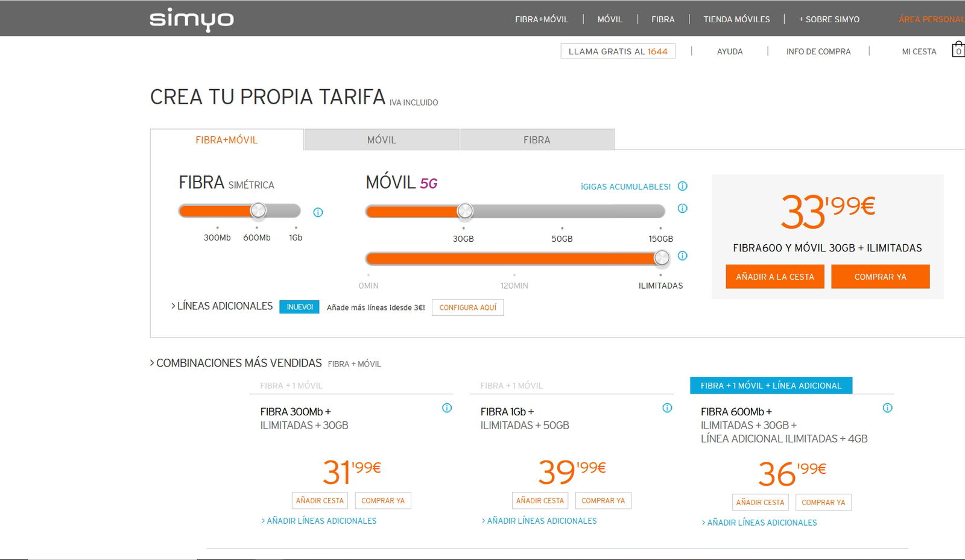Click the 33,99€ price

point(827,212)
